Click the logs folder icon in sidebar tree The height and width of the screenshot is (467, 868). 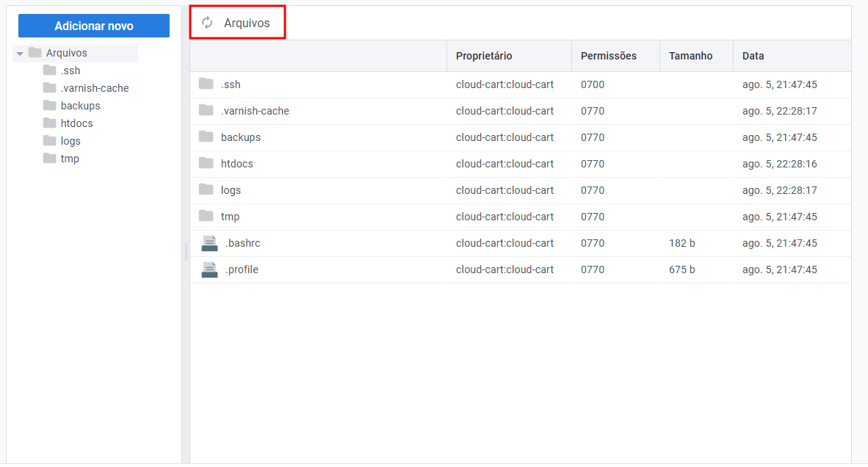(50, 140)
